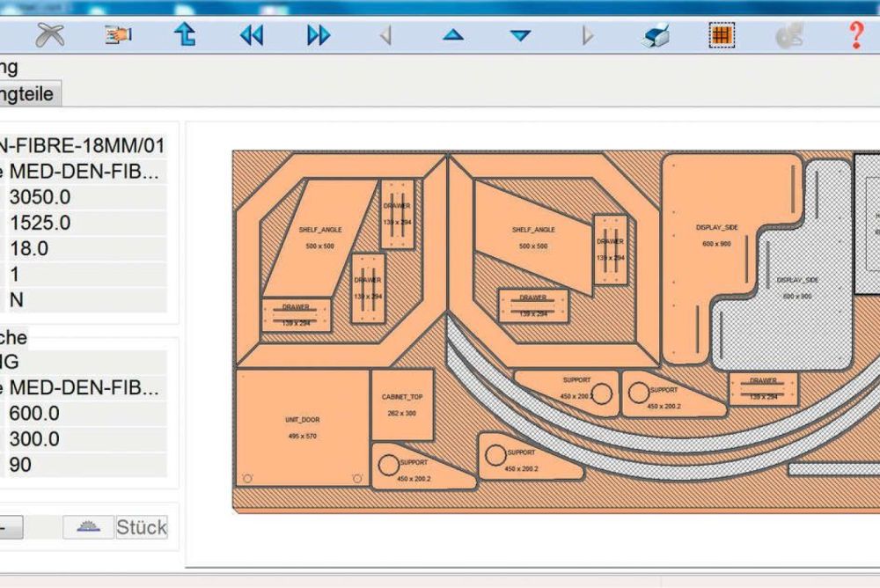Viewport: 880px width, 588px height.
Task: Select the CABINET_TOP part in layout
Action: [401, 405]
